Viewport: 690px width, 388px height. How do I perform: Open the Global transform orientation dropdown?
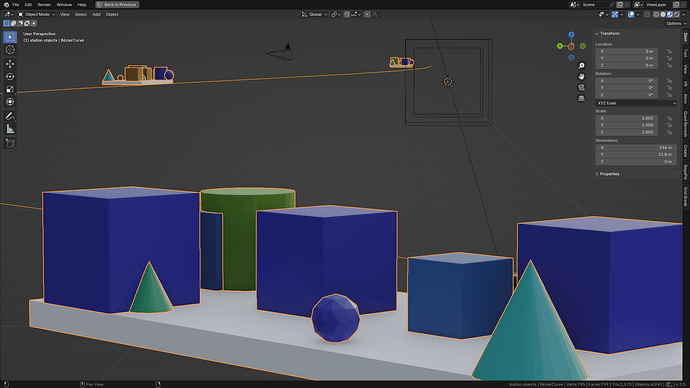(x=314, y=15)
